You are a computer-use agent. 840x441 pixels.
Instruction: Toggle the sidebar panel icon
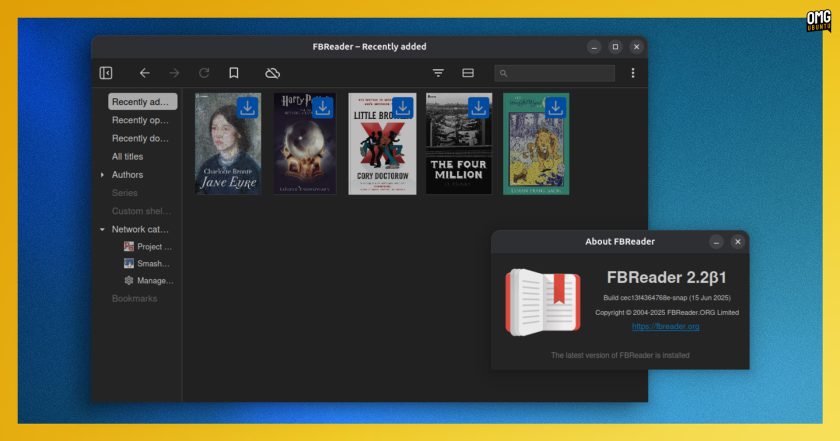(x=106, y=73)
